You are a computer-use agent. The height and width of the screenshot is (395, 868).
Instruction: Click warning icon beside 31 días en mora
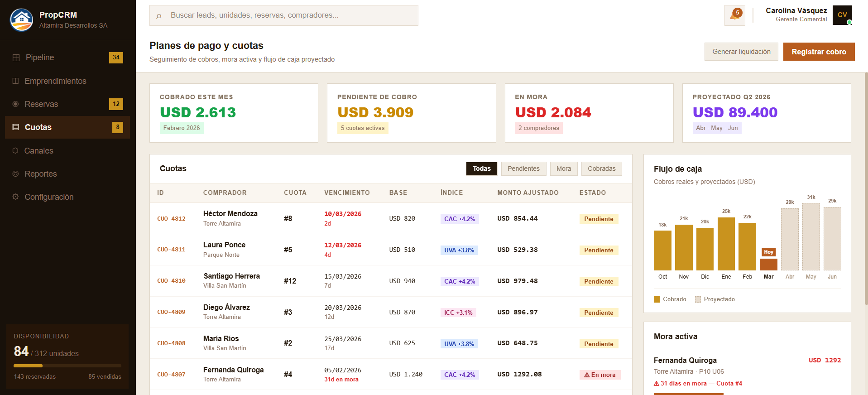[657, 383]
